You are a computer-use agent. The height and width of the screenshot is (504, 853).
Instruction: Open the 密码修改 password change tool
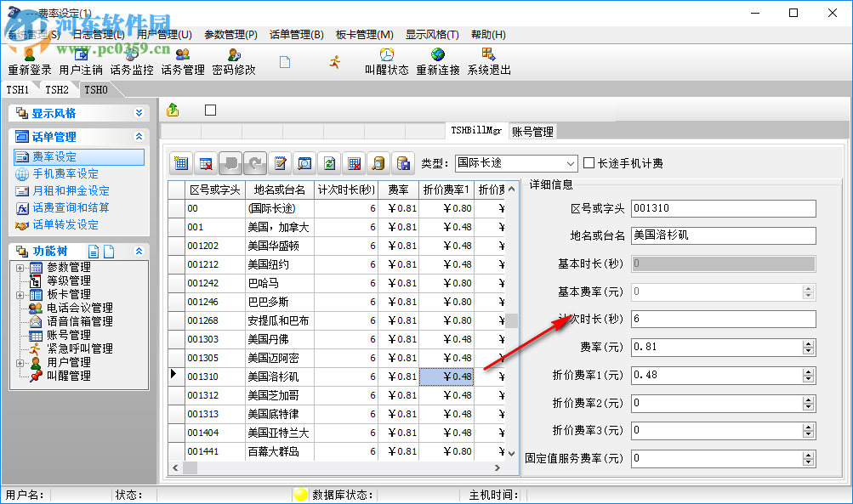pos(232,60)
